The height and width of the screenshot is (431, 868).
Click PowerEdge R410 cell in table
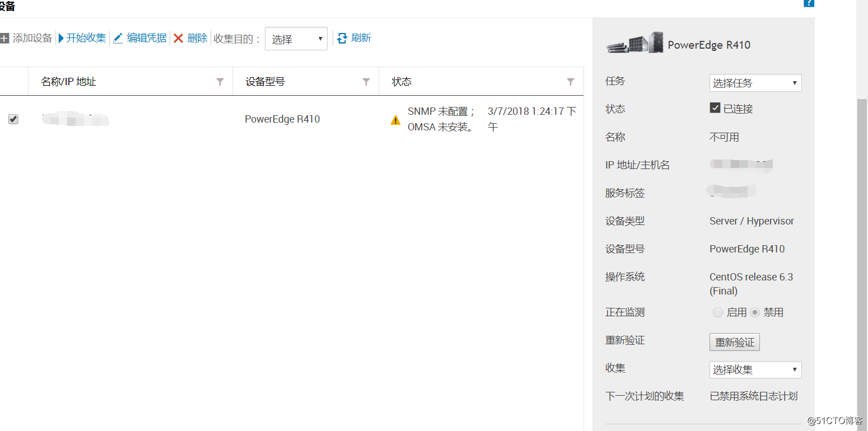(283, 119)
